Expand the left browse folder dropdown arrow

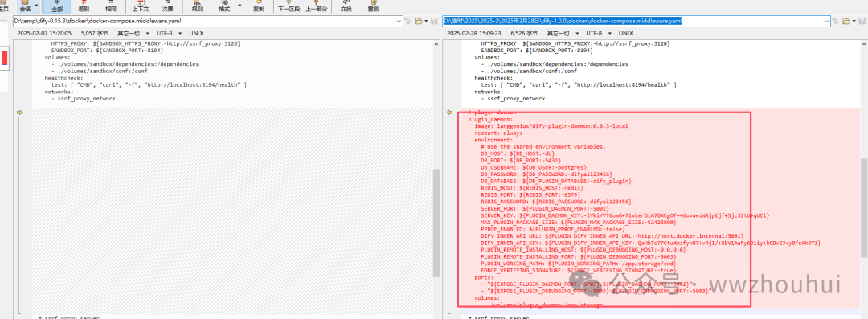(x=426, y=21)
